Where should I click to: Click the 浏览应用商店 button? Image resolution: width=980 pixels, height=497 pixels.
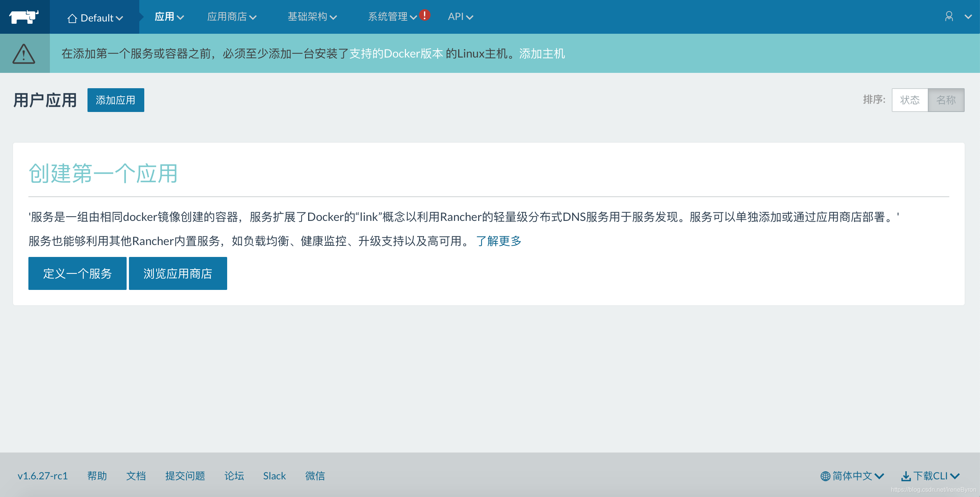click(x=178, y=273)
